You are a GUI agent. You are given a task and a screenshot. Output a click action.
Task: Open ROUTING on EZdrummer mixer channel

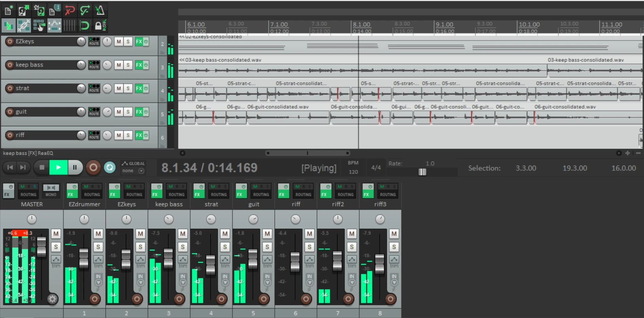point(92,194)
